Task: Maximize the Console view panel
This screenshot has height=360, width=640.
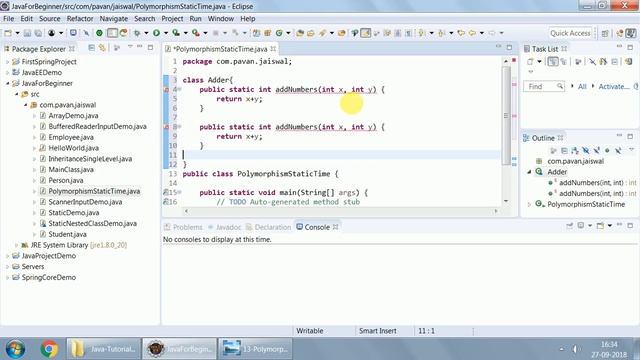Action: (x=630, y=225)
